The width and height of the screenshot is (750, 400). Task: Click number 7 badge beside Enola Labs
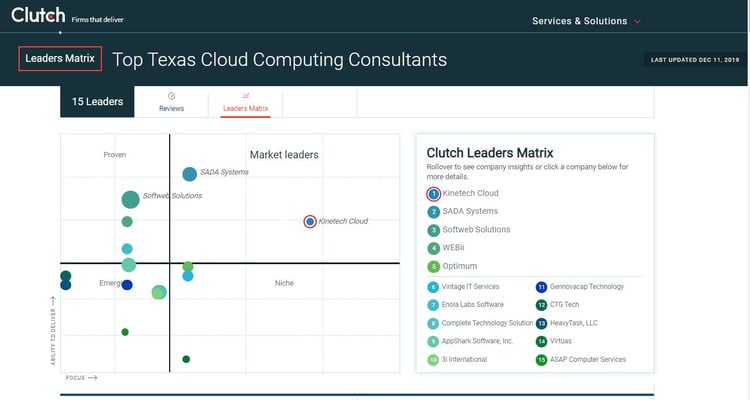pyautogui.click(x=433, y=305)
